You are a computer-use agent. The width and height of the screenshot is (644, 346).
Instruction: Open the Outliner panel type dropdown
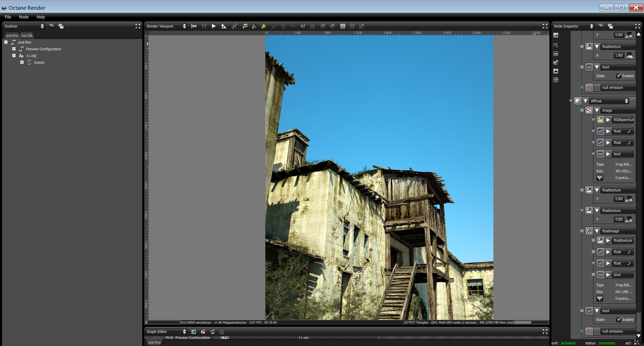click(24, 26)
